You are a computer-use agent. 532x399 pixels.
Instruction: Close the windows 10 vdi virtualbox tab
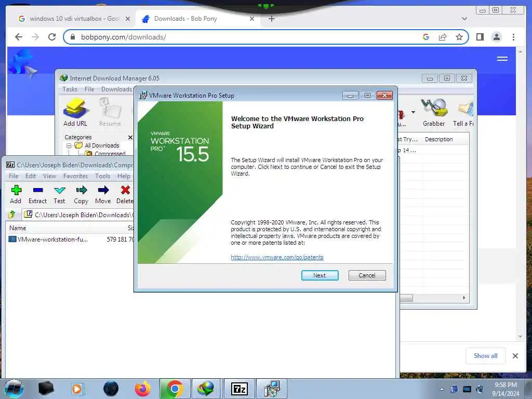pyautogui.click(x=128, y=19)
